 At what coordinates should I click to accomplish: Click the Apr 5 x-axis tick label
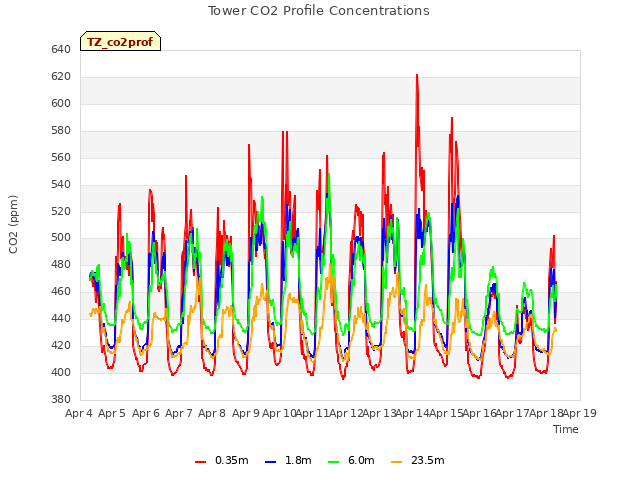(x=112, y=413)
